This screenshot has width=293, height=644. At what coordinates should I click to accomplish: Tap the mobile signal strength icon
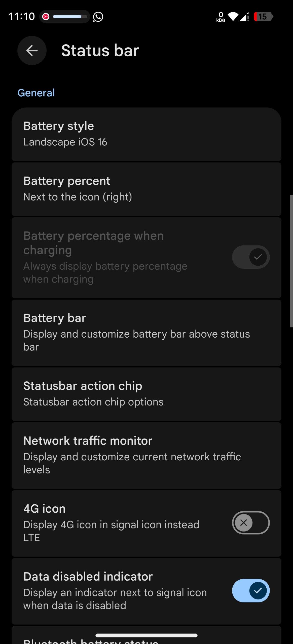pyautogui.click(x=244, y=17)
